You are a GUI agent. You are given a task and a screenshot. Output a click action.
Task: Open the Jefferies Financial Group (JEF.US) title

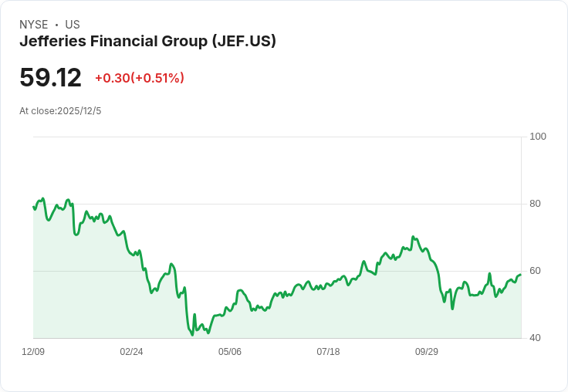147,41
